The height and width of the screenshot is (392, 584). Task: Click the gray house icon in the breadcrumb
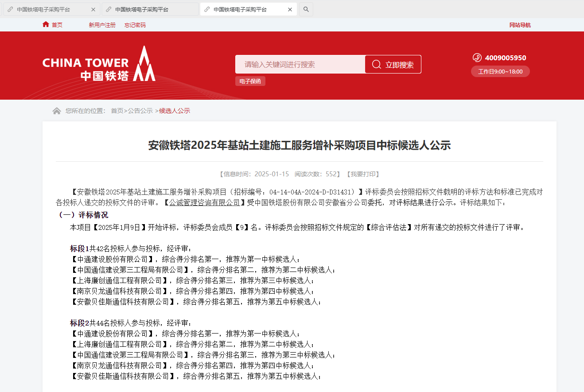click(57, 111)
